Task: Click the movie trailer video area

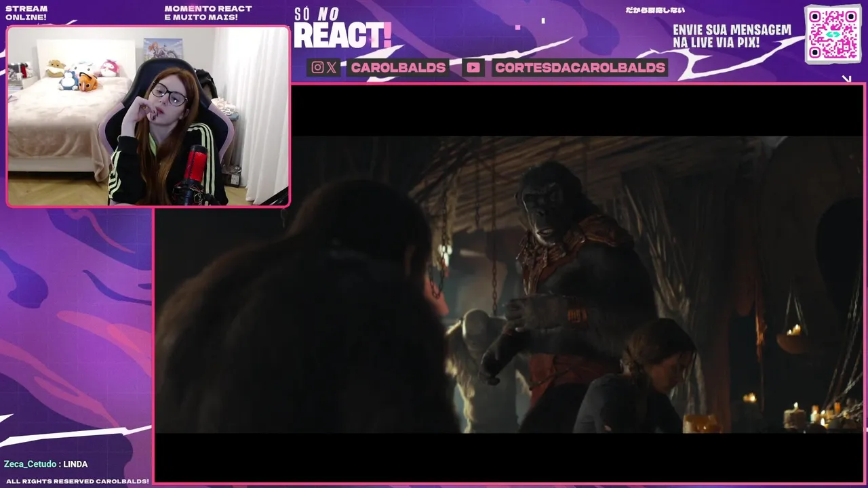Action: [509, 285]
